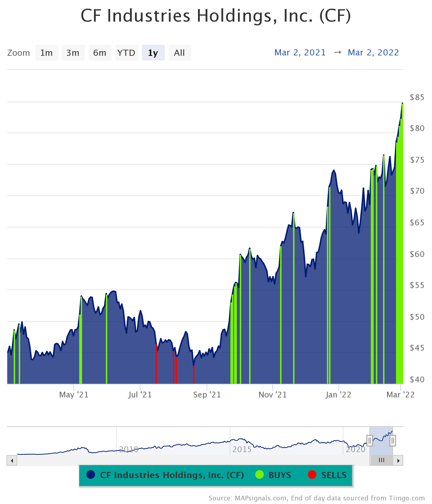Click the Zoom label text
The width and height of the screenshot is (432, 504).
[18, 53]
